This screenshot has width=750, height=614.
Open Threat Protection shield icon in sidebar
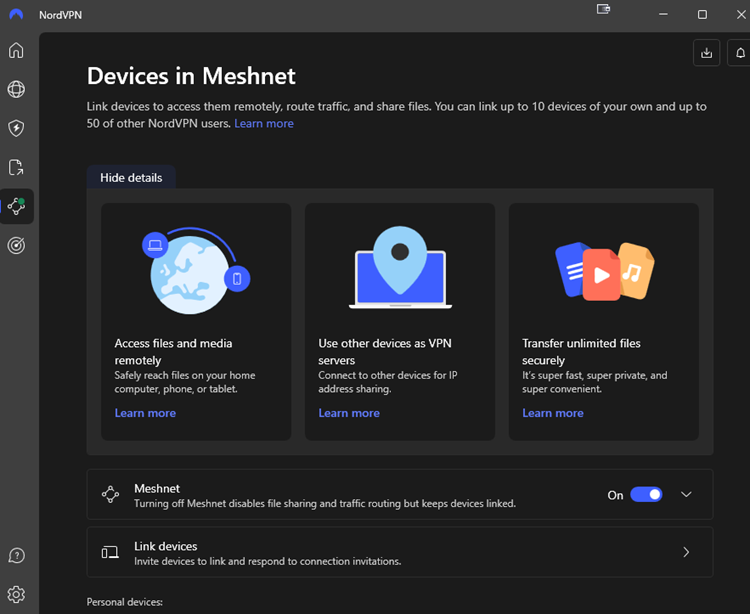click(16, 128)
